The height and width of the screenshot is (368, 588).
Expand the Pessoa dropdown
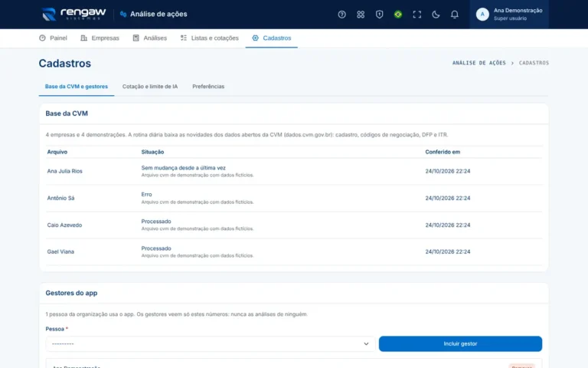pyautogui.click(x=211, y=344)
